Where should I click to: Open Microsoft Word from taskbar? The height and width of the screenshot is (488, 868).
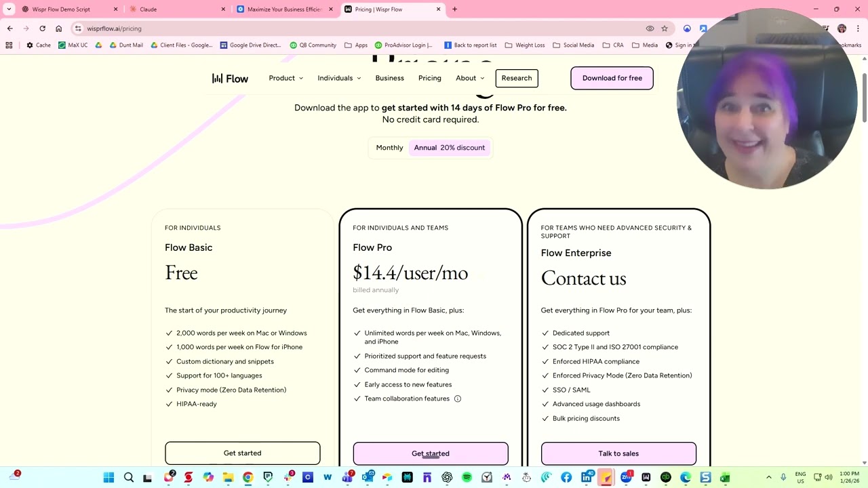pyautogui.click(x=328, y=478)
